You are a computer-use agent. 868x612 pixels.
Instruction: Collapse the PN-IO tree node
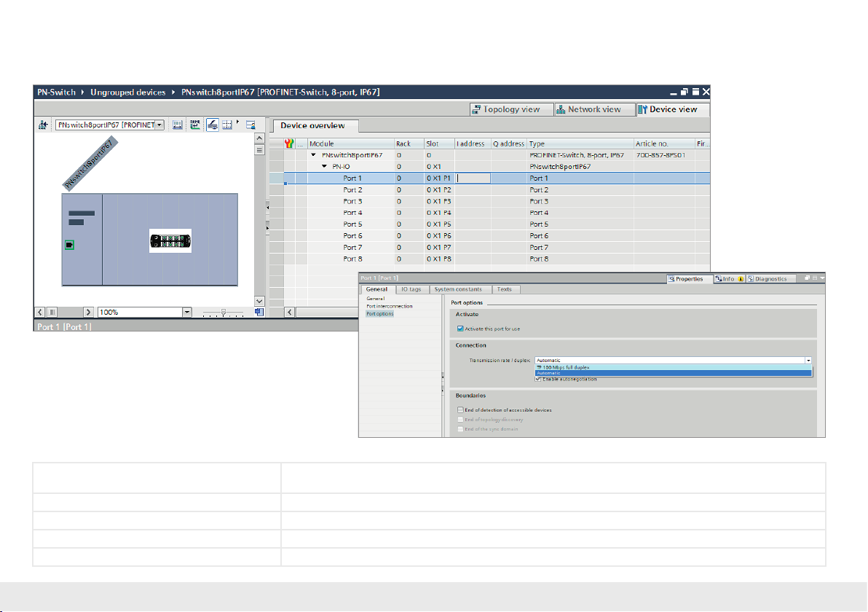coord(324,167)
